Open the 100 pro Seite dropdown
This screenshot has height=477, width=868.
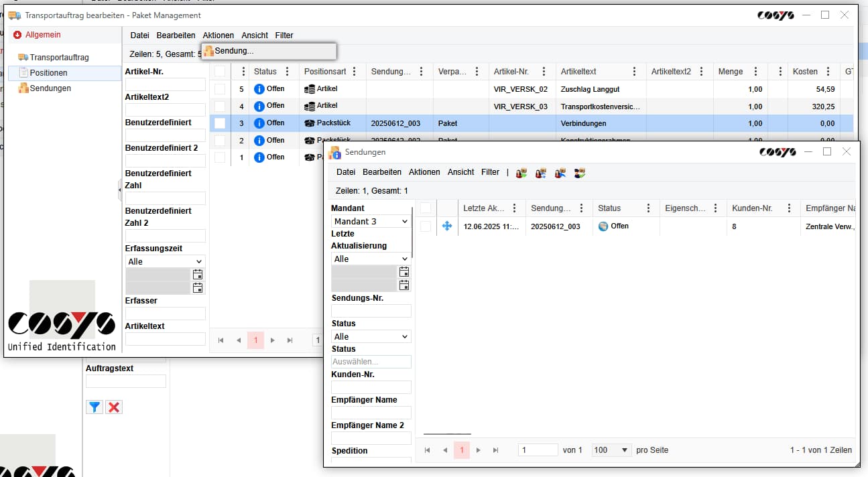click(x=611, y=450)
